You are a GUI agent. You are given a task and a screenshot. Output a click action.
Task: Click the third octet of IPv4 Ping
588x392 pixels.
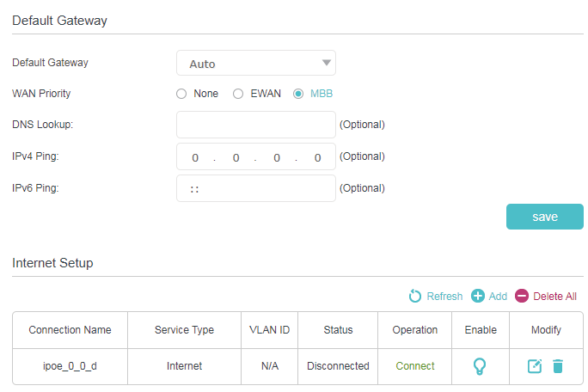(277, 157)
